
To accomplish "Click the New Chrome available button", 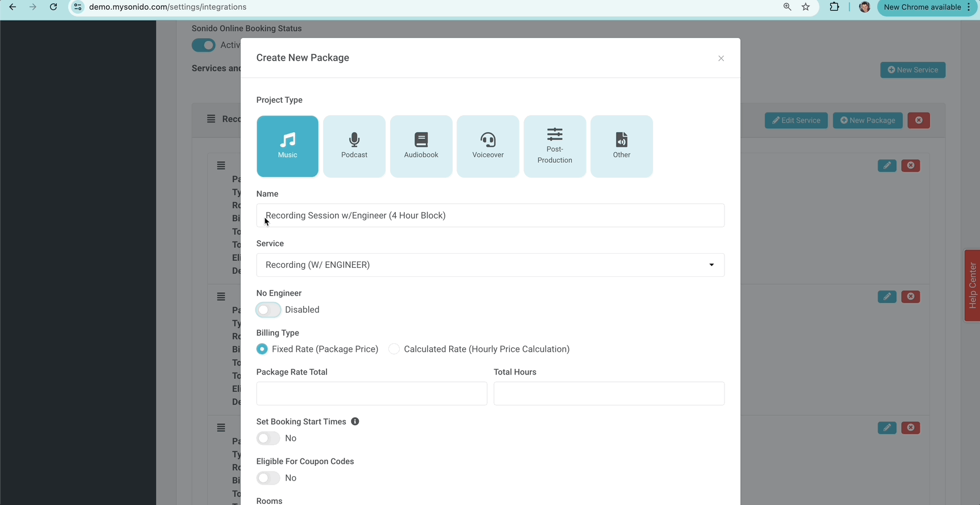I will tap(922, 7).
